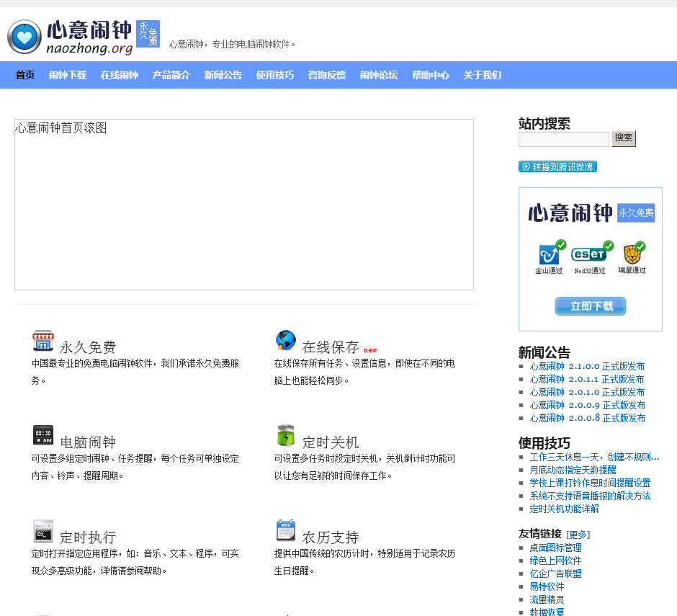Image resolution: width=677 pixels, height=616 pixels.
Task: Open 帮助中心 from the navigation bar
Action: [x=431, y=75]
